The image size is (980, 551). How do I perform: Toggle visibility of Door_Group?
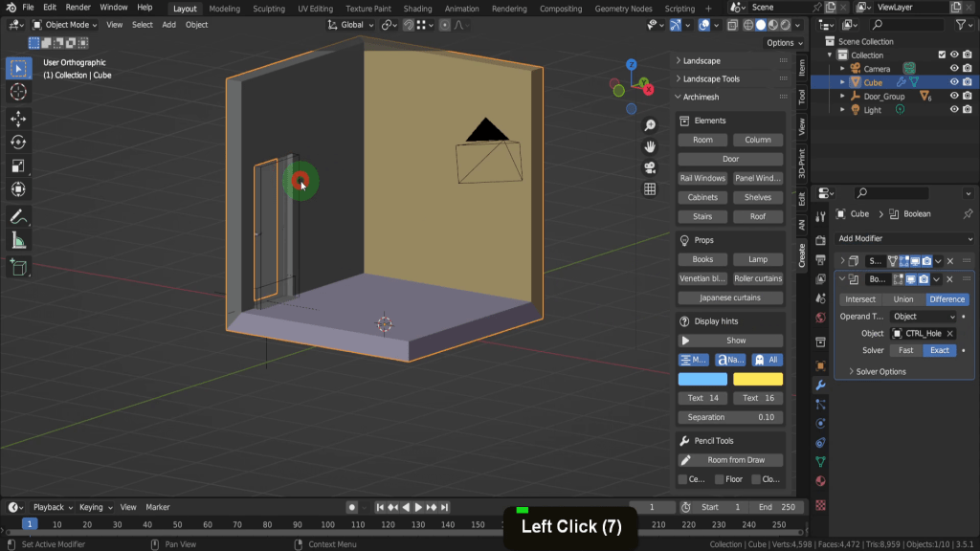pyautogui.click(x=954, y=96)
